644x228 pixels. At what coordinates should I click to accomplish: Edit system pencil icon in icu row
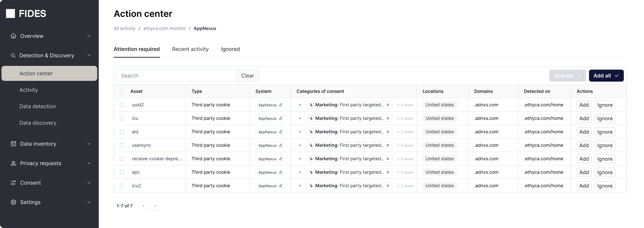[x=281, y=118]
